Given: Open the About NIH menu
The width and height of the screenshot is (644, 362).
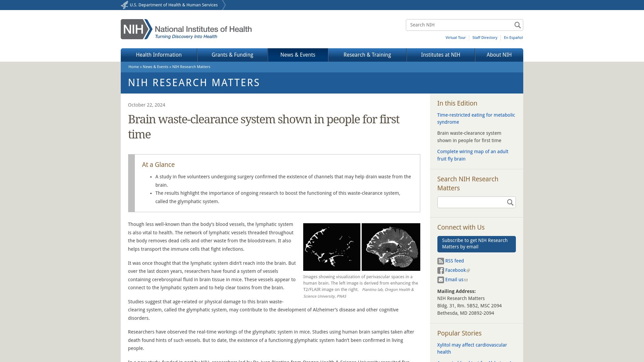Looking at the screenshot, I should (x=499, y=55).
